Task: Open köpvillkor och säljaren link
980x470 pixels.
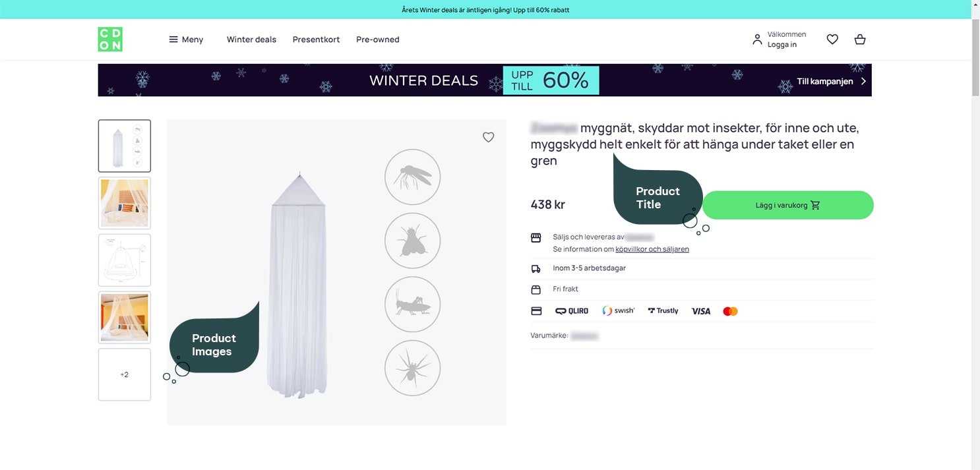Action: (x=652, y=249)
